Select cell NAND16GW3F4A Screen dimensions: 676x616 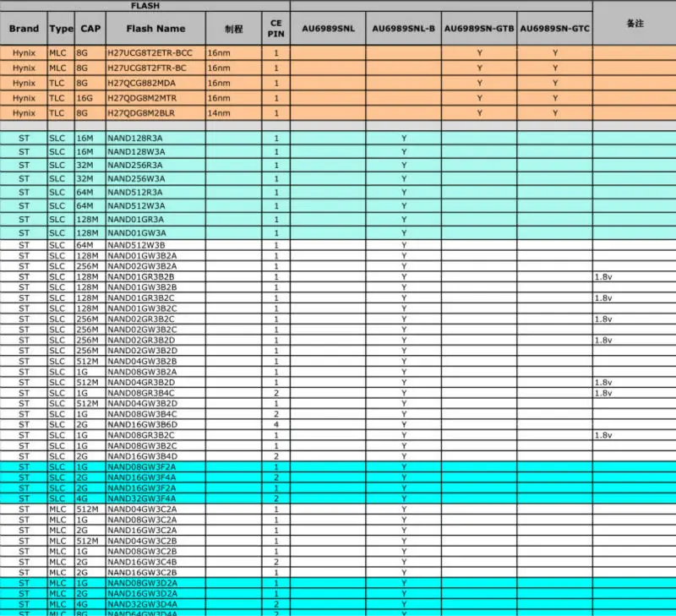coord(155,477)
